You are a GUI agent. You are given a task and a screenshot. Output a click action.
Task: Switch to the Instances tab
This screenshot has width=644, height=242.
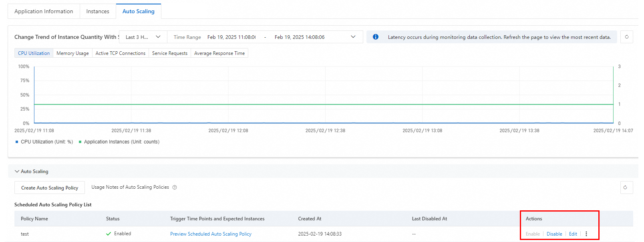pyautogui.click(x=98, y=11)
